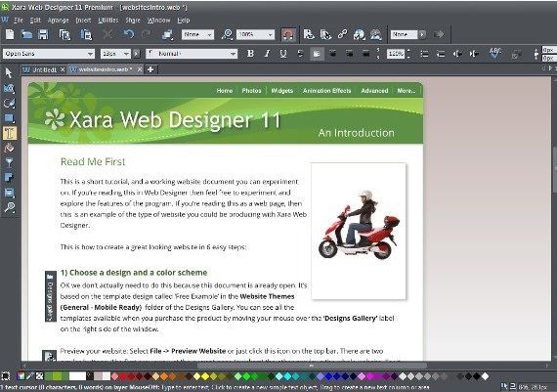
Task: Click the Undo arrow icon
Action: coord(129,34)
